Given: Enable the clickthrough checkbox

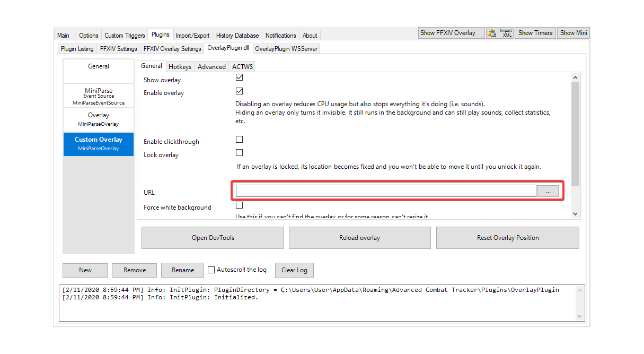Looking at the screenshot, I should point(239,139).
